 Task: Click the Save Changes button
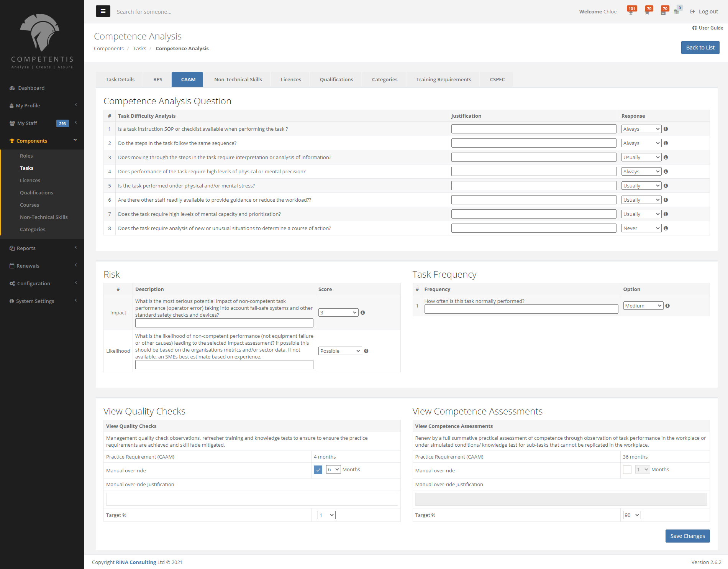pyautogui.click(x=687, y=536)
